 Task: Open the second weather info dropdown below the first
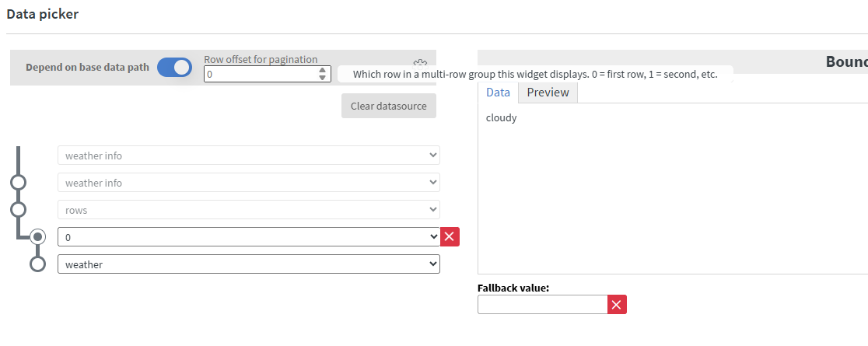coord(249,183)
